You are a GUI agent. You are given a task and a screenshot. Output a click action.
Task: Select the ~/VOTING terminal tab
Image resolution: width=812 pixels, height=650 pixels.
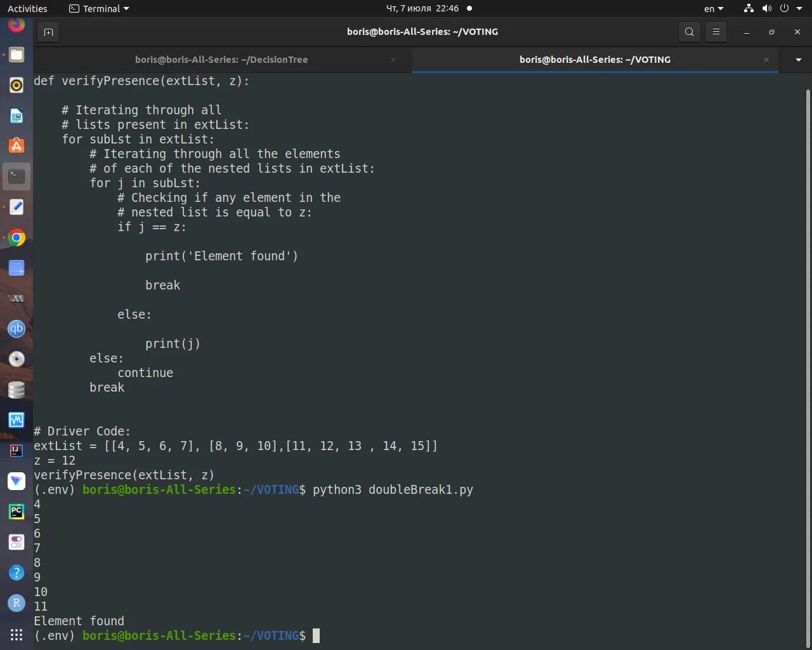click(x=595, y=60)
